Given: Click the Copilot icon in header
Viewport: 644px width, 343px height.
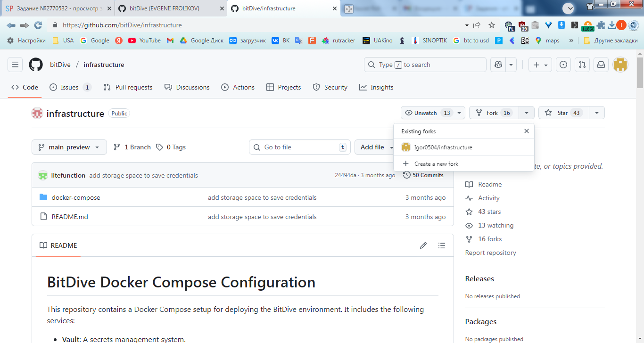Looking at the screenshot, I should [498, 65].
